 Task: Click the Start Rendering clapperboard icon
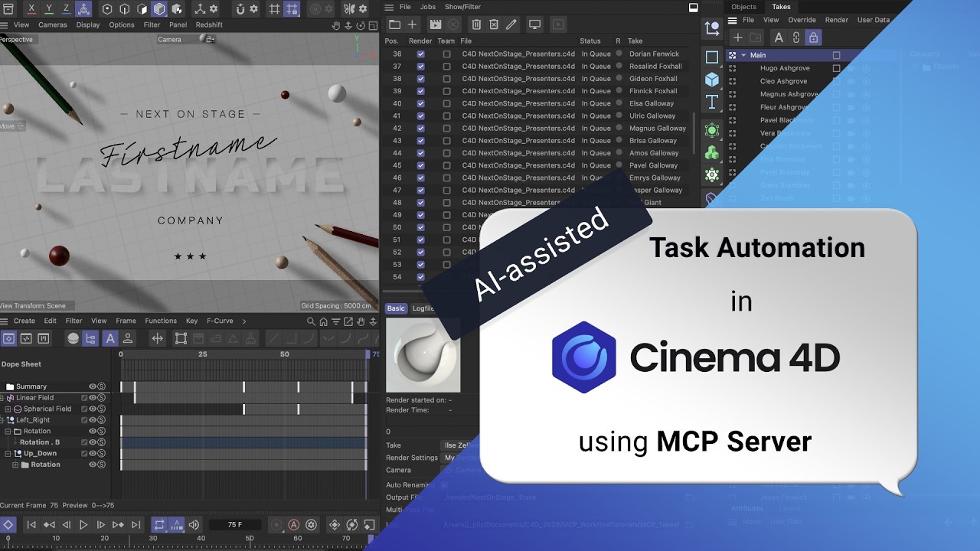(435, 24)
